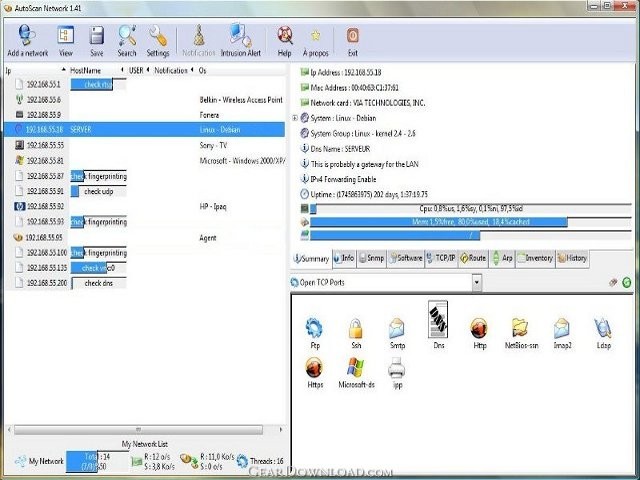Click the disk usage bar labeled /

click(471, 236)
